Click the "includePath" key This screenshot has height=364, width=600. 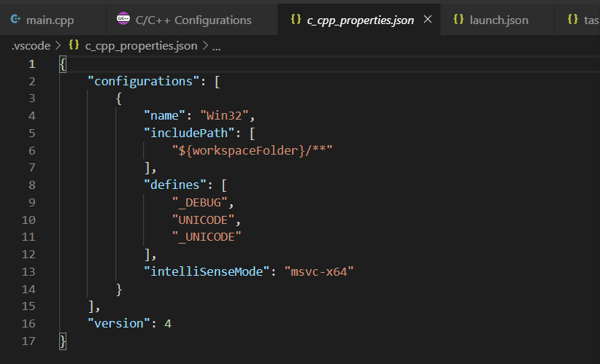click(189, 133)
